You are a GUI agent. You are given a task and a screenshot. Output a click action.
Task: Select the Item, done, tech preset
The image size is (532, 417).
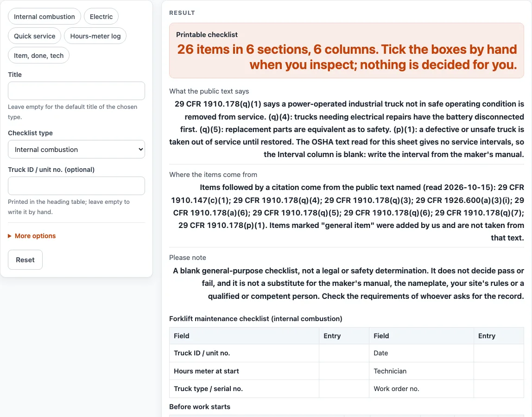click(x=38, y=55)
